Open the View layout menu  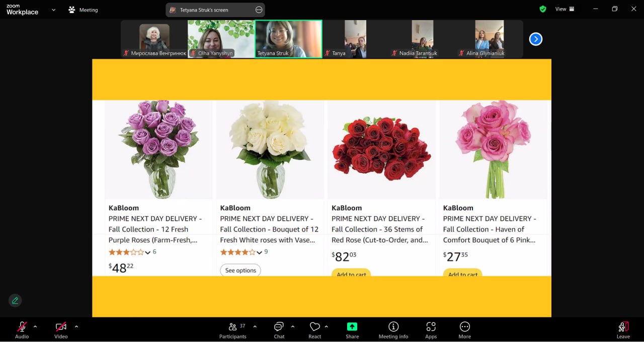click(565, 9)
